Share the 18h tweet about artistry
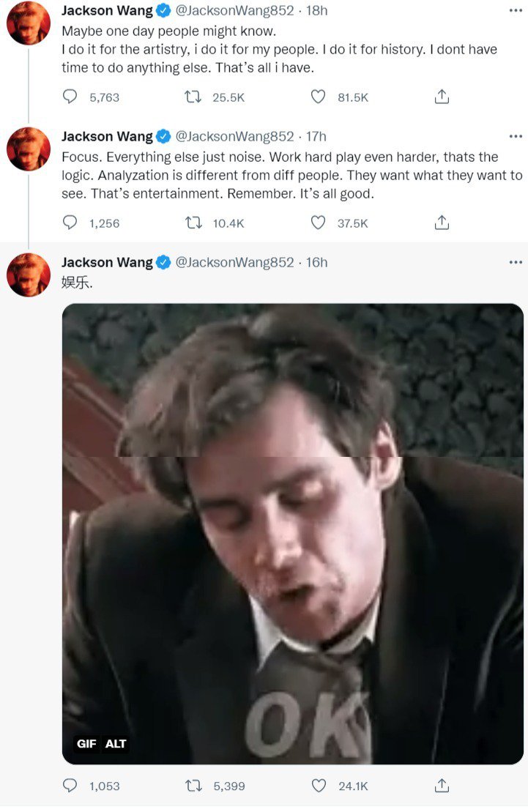Viewport: 528px width, 812px height. pos(442,97)
